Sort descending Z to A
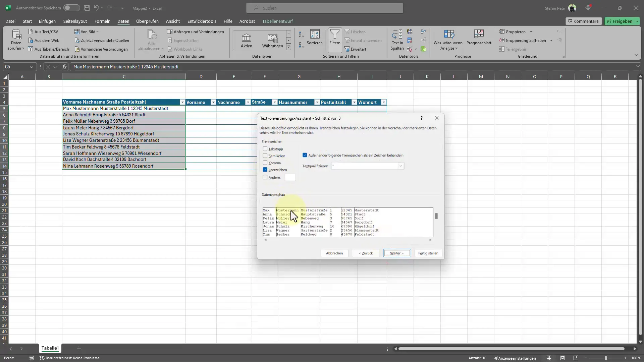Image resolution: width=644 pixels, height=362 pixels. 301,45
